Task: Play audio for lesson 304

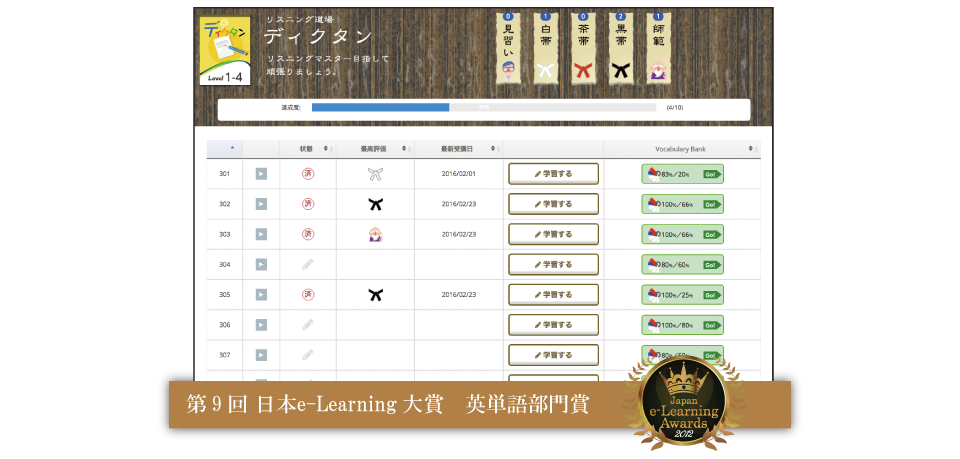Action: tap(261, 264)
